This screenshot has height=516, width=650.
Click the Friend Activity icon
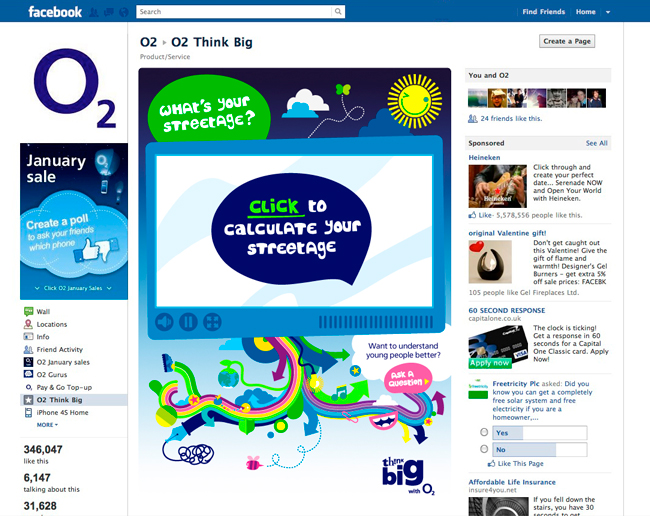(28, 349)
